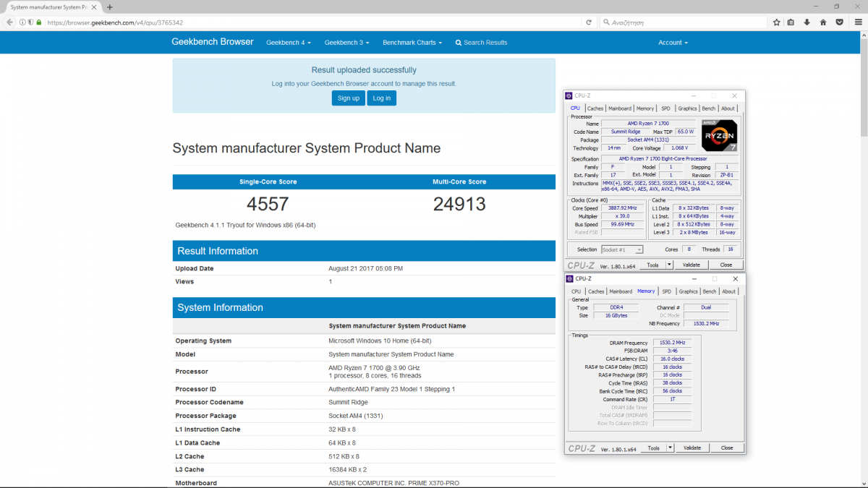Click the ASUSTeK PRIME X370-PRO motherboard value
The image size is (868, 488).
393,483
